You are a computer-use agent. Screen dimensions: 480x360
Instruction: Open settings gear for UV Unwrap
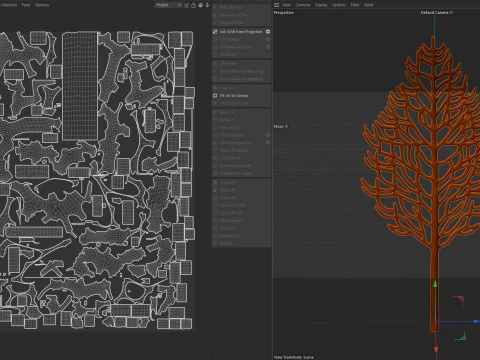tap(268, 39)
